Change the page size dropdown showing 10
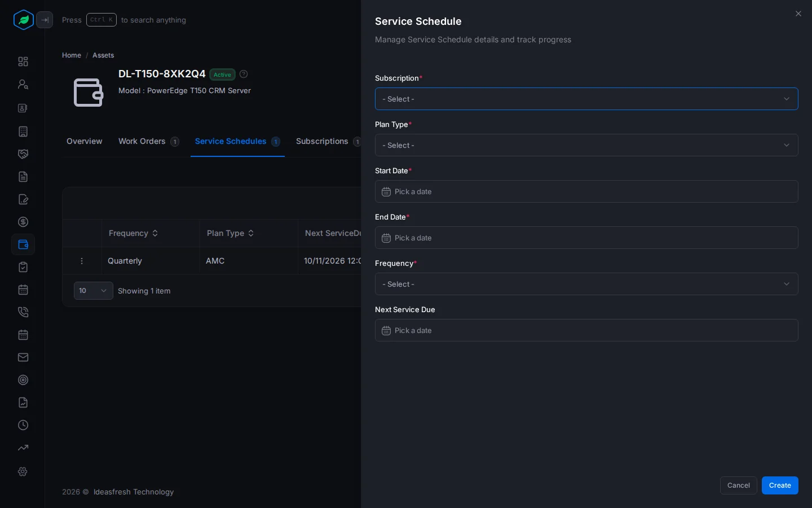The image size is (812, 508). click(93, 291)
